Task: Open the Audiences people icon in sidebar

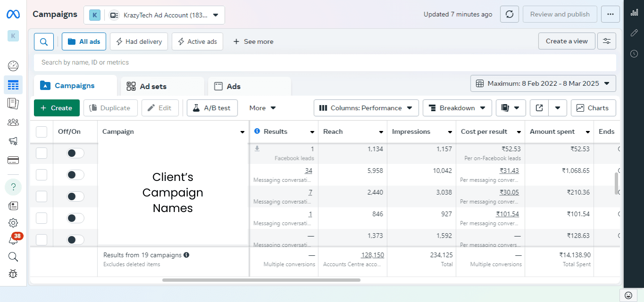Action: [x=13, y=122]
